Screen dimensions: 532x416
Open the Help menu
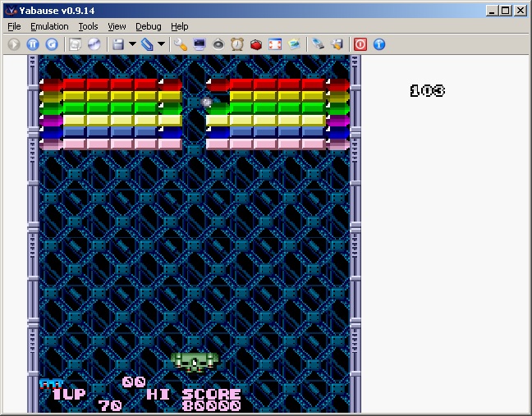pos(180,26)
